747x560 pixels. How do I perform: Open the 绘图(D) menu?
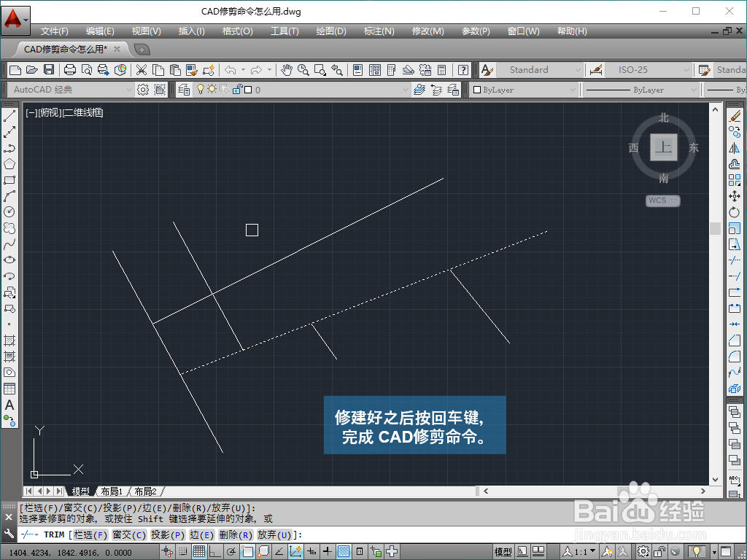pyautogui.click(x=331, y=31)
